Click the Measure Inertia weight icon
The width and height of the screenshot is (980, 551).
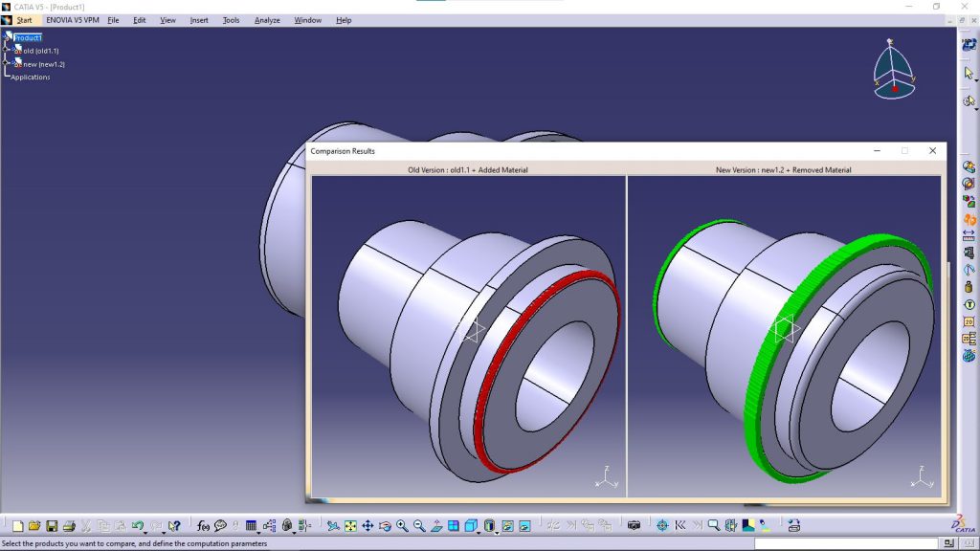pos(969,287)
